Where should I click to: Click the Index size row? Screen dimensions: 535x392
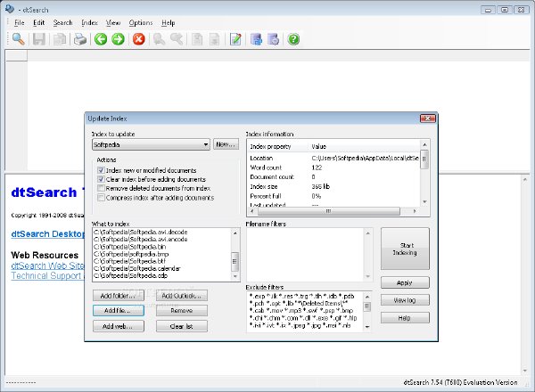pyautogui.click(x=334, y=186)
